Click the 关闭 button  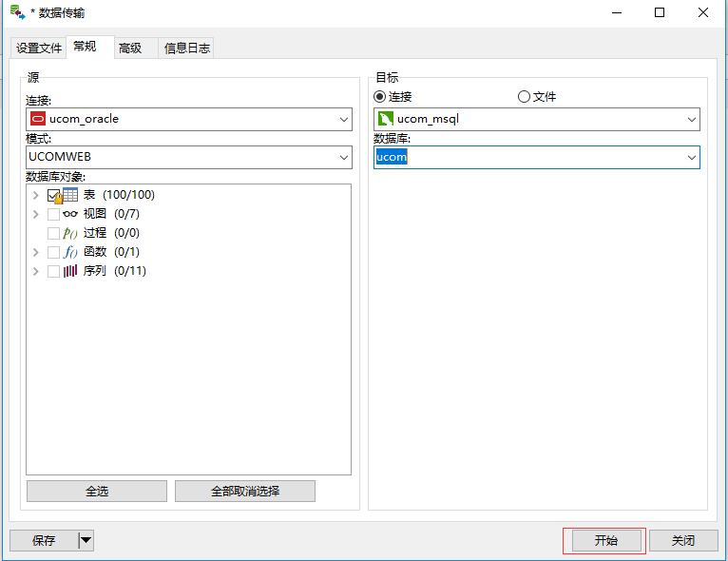pyautogui.click(x=683, y=540)
